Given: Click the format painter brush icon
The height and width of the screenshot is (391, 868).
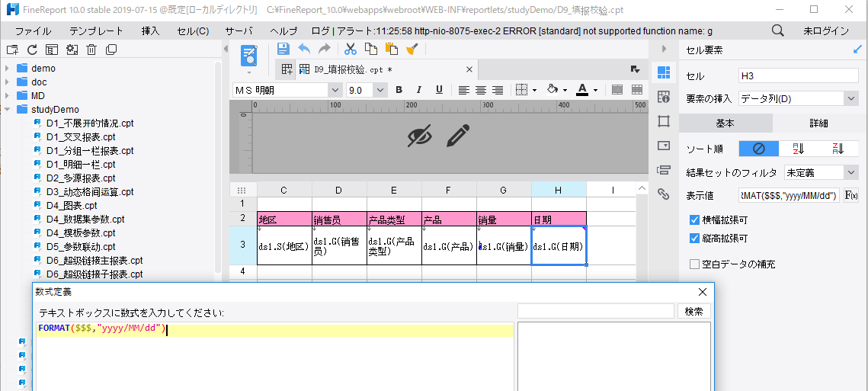Looking at the screenshot, I should tap(412, 49).
